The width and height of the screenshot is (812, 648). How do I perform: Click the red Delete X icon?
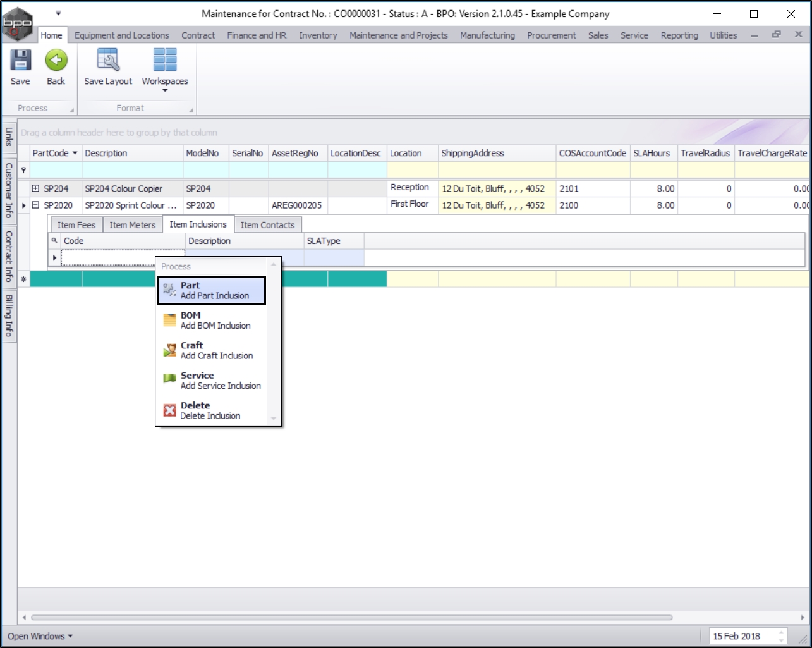click(169, 411)
